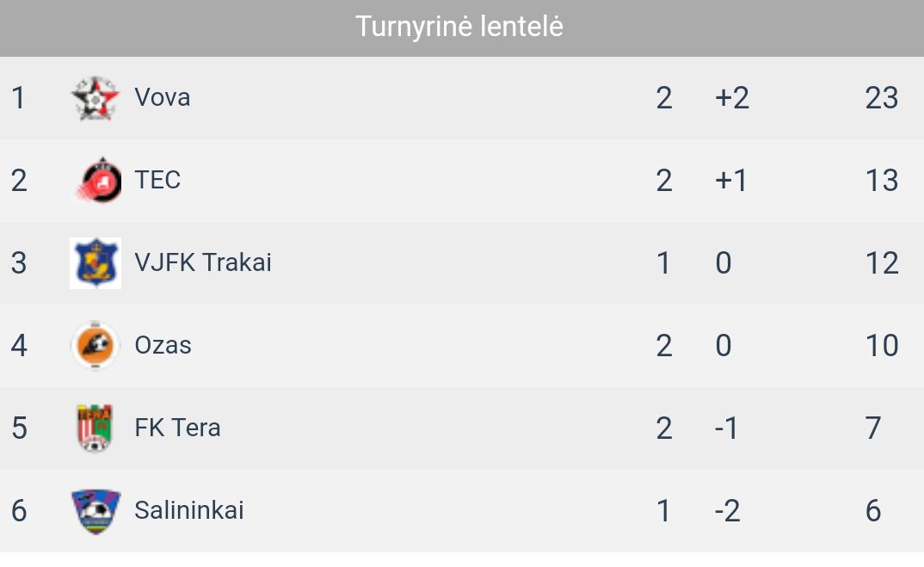Click Vova's 23 points value

click(x=882, y=98)
